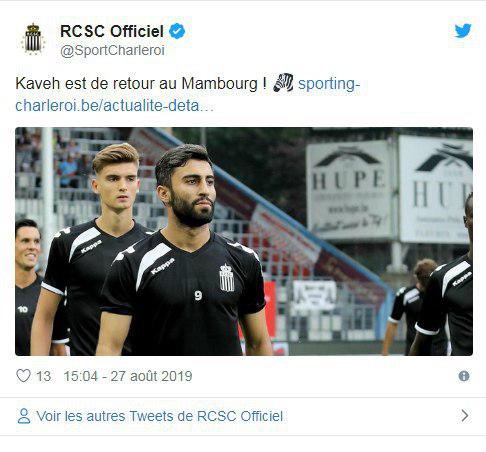Image resolution: width=486 pixels, height=452 pixels.
Task: Open the tweet info circle icon
Action: tap(464, 376)
